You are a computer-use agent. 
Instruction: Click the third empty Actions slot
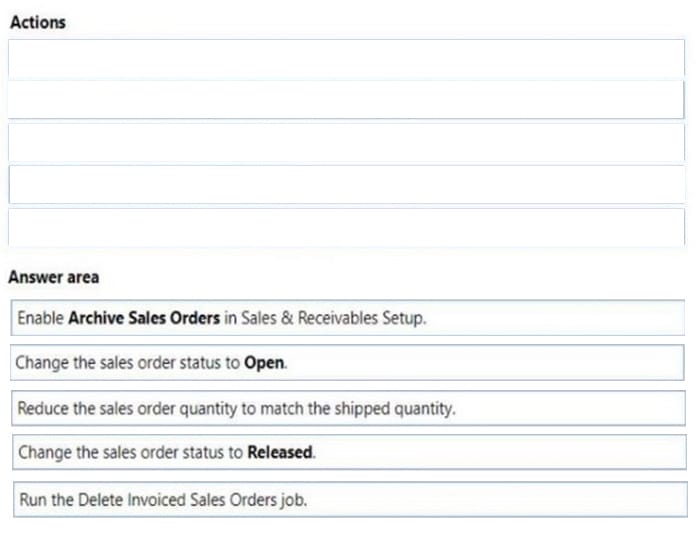tap(346, 142)
